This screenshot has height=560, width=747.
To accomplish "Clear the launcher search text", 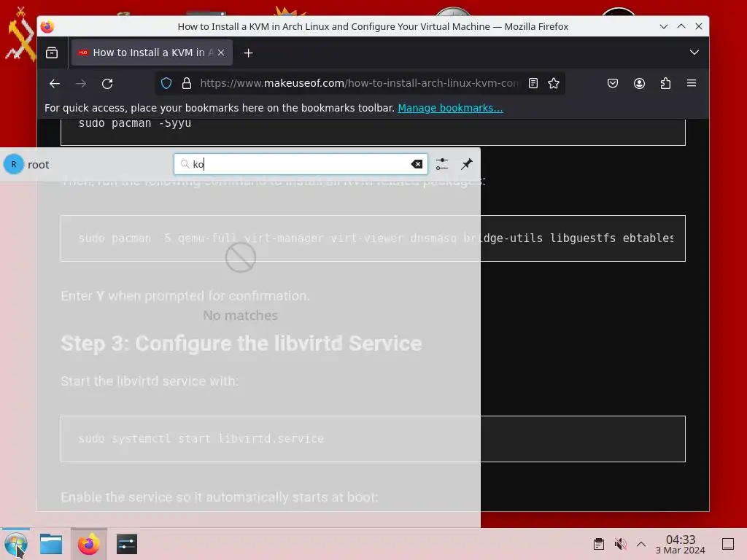I will [417, 164].
